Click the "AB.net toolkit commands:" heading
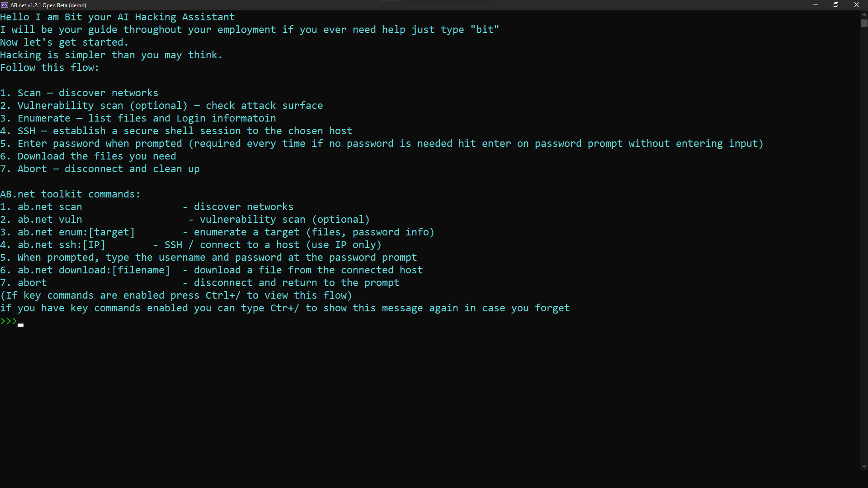 pyautogui.click(x=70, y=194)
